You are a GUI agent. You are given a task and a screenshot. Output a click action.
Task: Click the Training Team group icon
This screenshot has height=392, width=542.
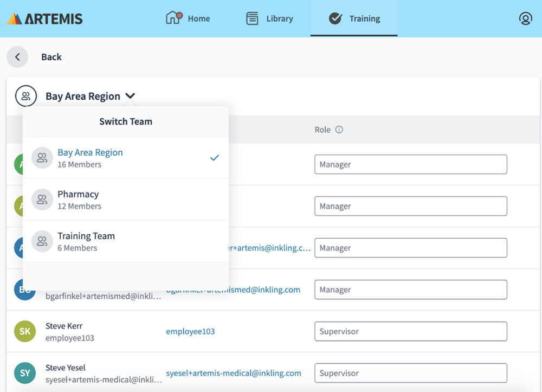(42, 241)
